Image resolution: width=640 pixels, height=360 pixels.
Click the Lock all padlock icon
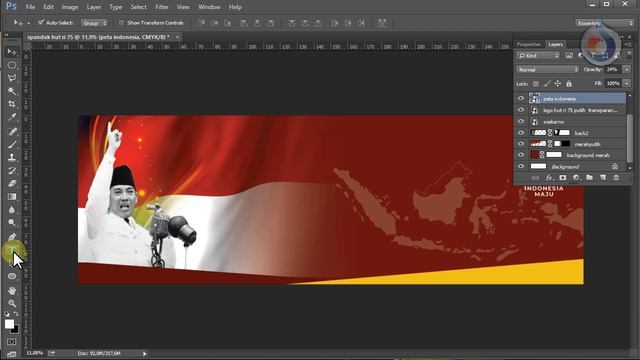569,84
